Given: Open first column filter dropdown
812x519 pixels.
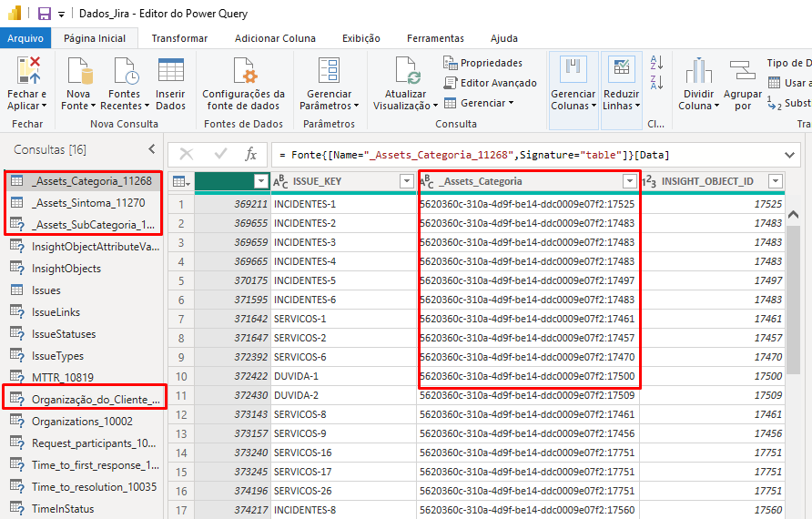Looking at the screenshot, I should 261,181.
